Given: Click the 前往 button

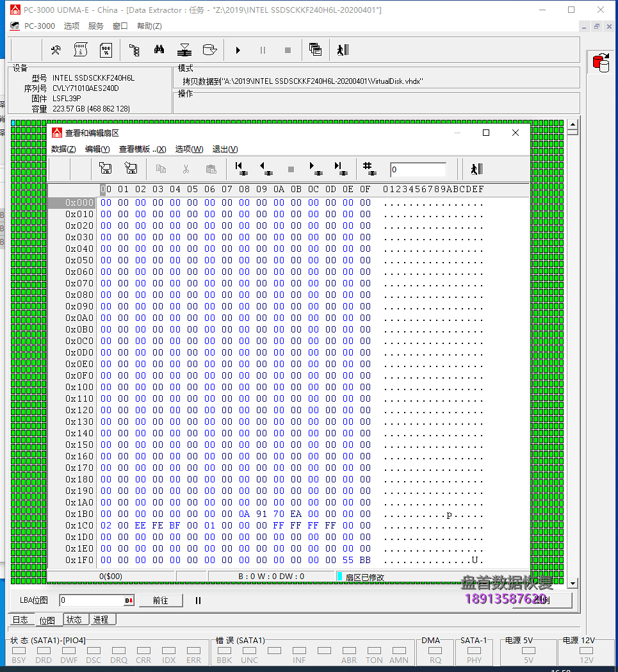Looking at the screenshot, I should pyautogui.click(x=161, y=600).
